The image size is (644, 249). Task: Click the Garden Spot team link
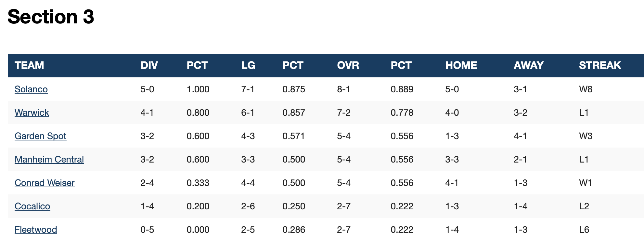click(40, 136)
